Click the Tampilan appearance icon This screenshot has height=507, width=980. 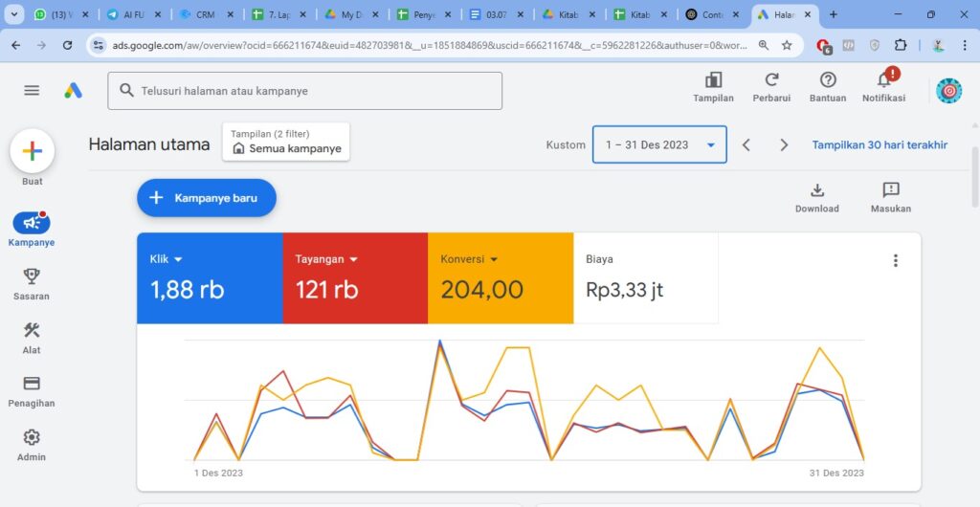pyautogui.click(x=713, y=81)
